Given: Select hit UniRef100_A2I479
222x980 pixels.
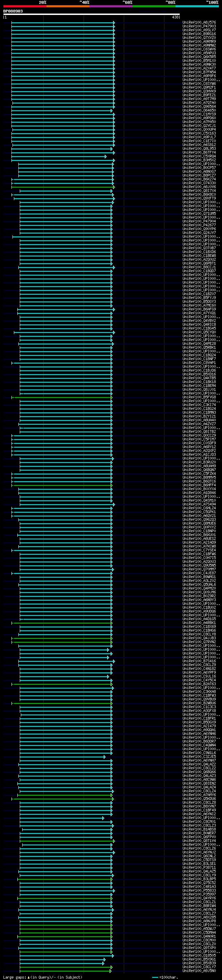Looking at the screenshot, I should [199, 726].
